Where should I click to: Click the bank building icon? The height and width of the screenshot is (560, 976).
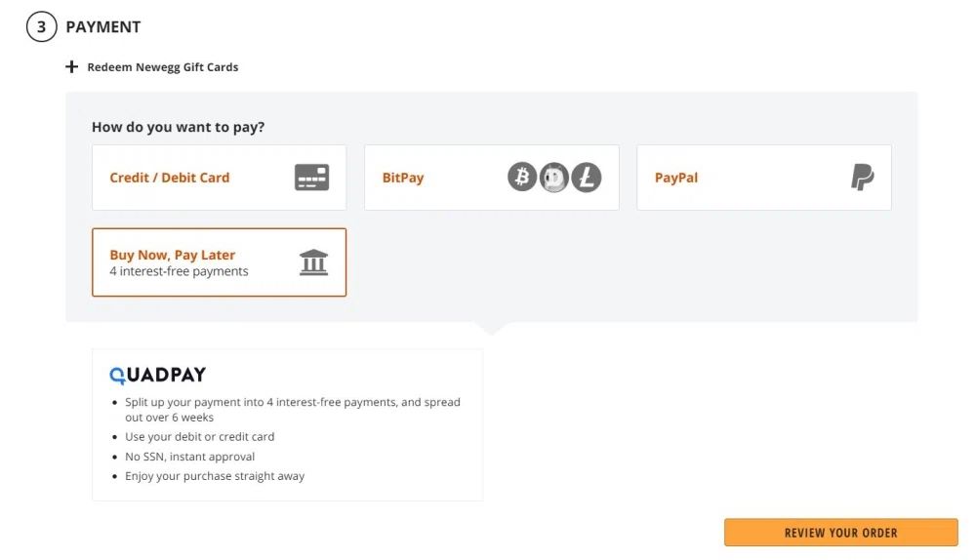coord(313,262)
